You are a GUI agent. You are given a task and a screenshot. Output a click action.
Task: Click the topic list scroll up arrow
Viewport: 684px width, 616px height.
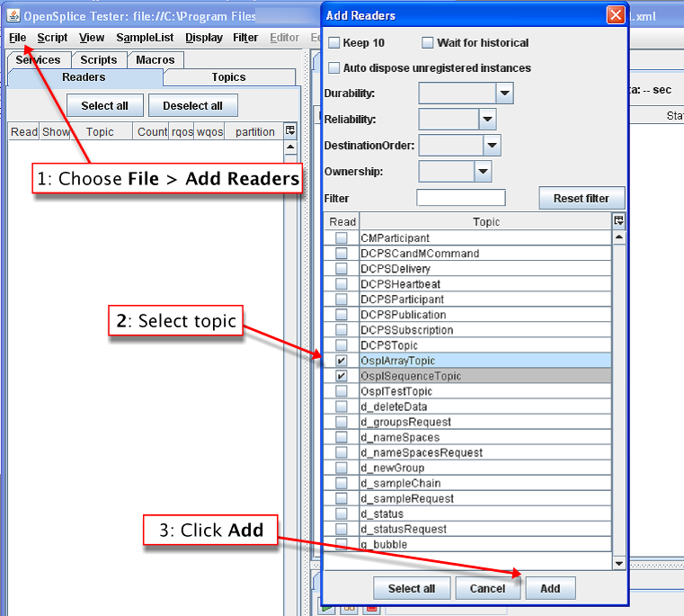tap(618, 237)
